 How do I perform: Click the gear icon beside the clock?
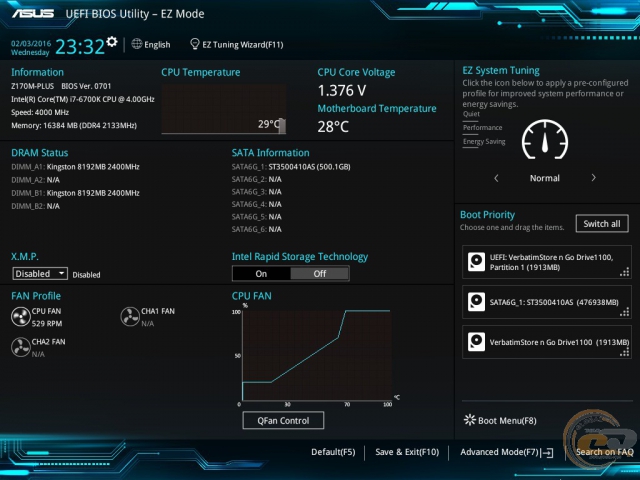coord(111,42)
